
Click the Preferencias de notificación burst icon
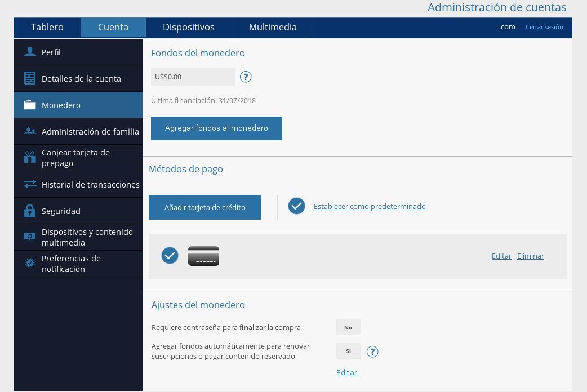[30, 263]
